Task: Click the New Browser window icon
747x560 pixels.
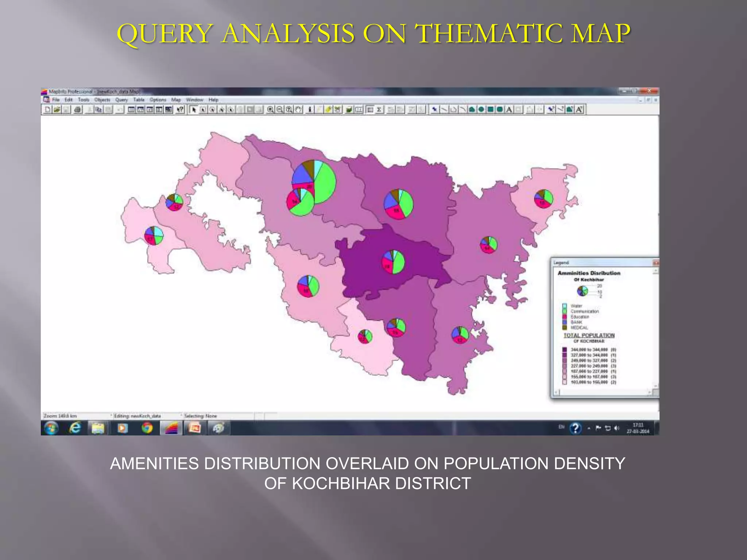Action: click(131, 109)
